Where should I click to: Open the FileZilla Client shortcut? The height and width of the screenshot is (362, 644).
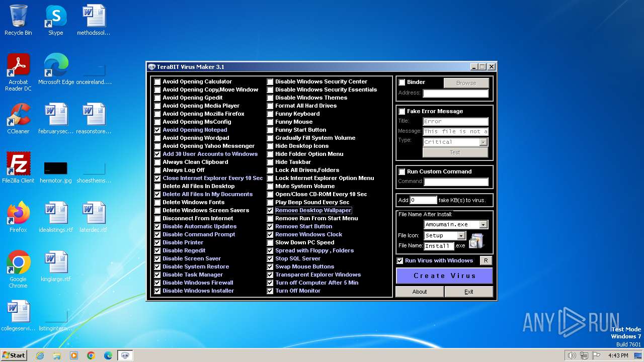pos(18,168)
